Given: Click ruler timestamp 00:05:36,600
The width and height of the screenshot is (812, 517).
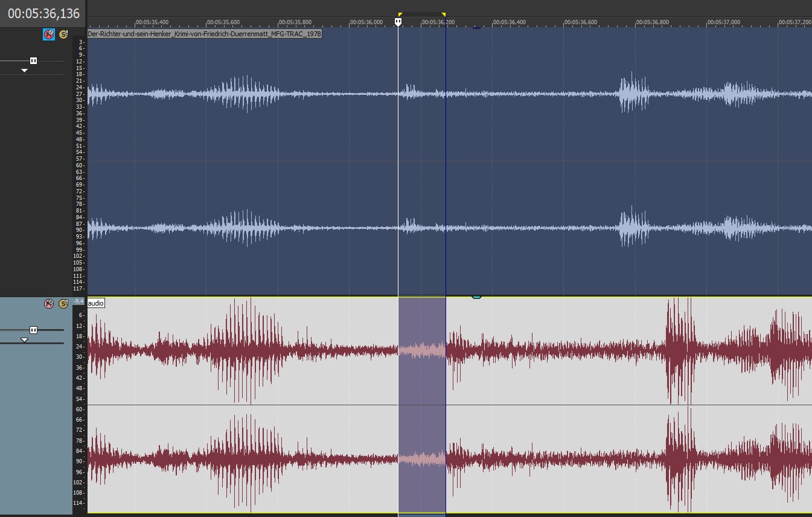Looking at the screenshot, I should point(581,22).
